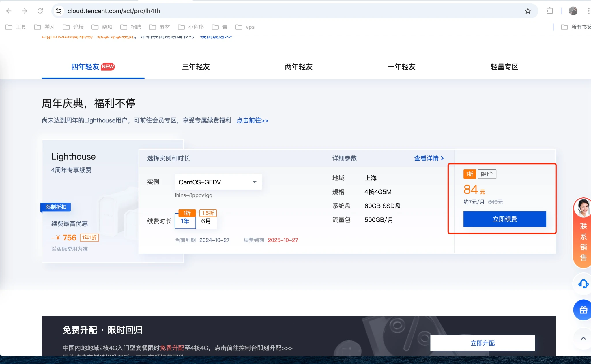The height and width of the screenshot is (364, 591).
Task: Follow the 点击前往>> link
Action: [253, 120]
